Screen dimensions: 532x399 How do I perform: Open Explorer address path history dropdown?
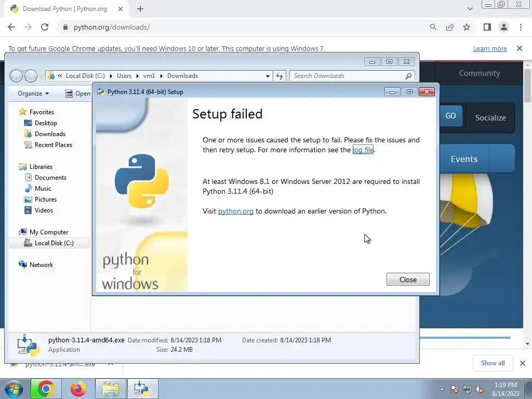[x=268, y=76]
